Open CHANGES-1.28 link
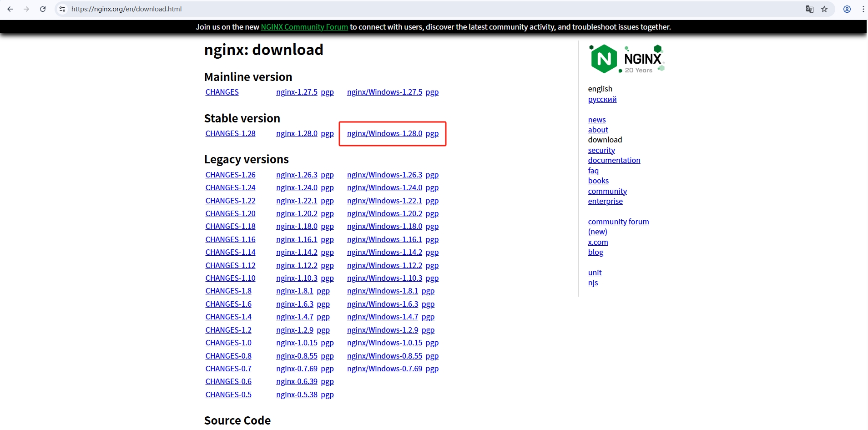Viewport: 868px width, 430px height. 230,133
